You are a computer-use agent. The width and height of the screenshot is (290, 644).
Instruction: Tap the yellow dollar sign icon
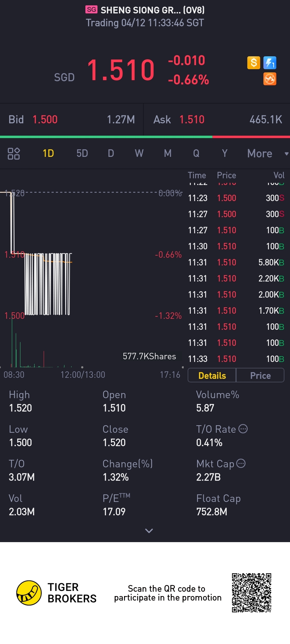pos(253,63)
